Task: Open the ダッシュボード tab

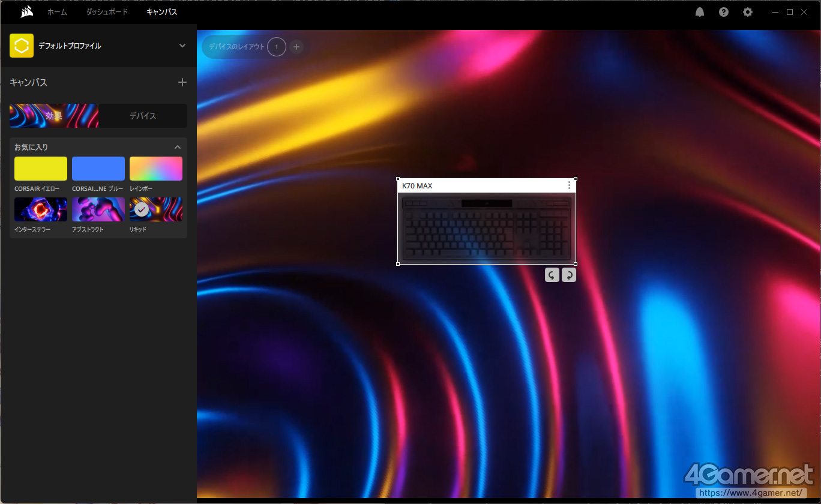Action: [x=107, y=12]
